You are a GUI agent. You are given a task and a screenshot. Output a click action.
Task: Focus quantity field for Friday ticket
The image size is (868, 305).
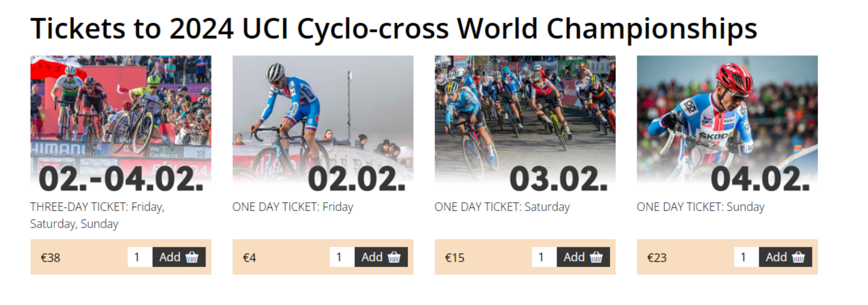pos(342,257)
